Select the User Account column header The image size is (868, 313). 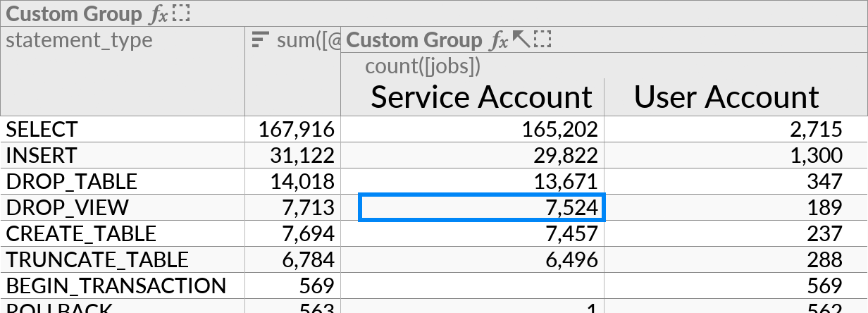point(726,97)
